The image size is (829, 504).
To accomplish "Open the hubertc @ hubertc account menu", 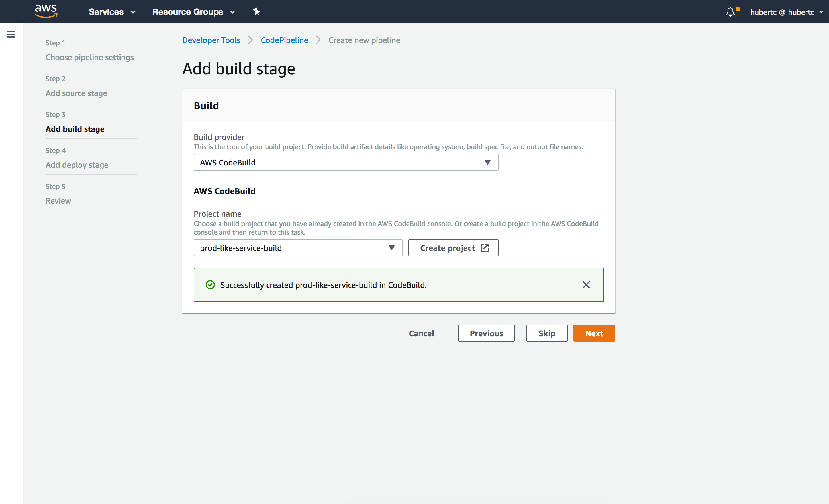I will tap(786, 12).
